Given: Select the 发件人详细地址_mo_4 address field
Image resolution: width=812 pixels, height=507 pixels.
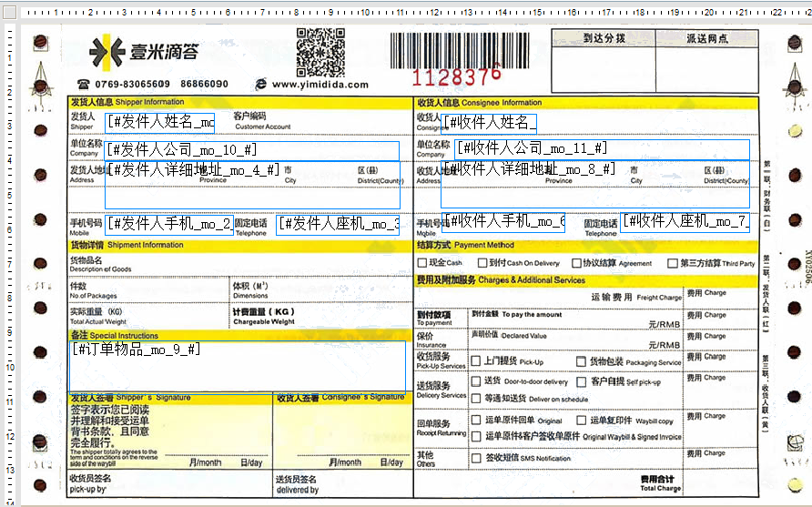Looking at the screenshot, I should tap(253, 185).
